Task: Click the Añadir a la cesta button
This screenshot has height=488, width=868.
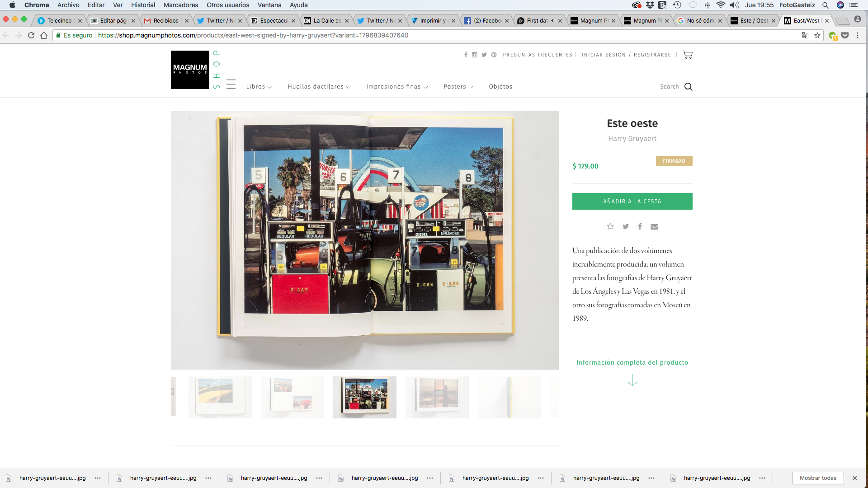Action: point(632,202)
